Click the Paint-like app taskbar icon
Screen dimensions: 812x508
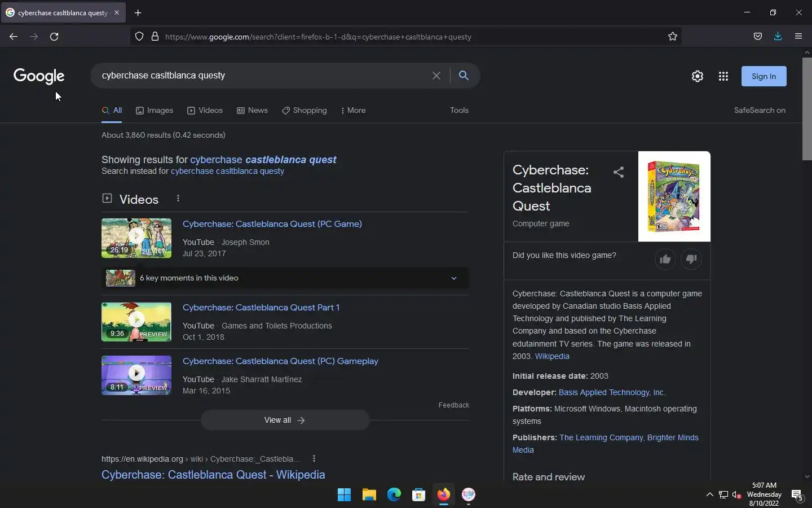[x=469, y=495]
